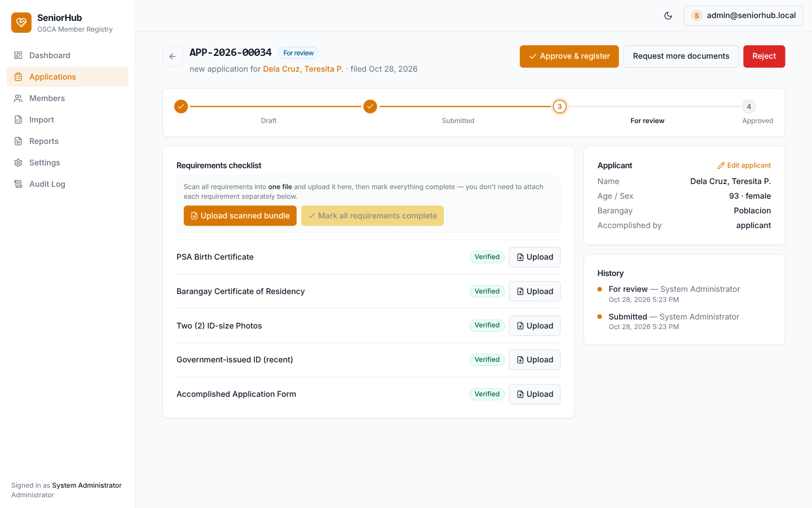The width and height of the screenshot is (812, 508).
Task: Go to Applications in the sidebar
Action: (67, 77)
